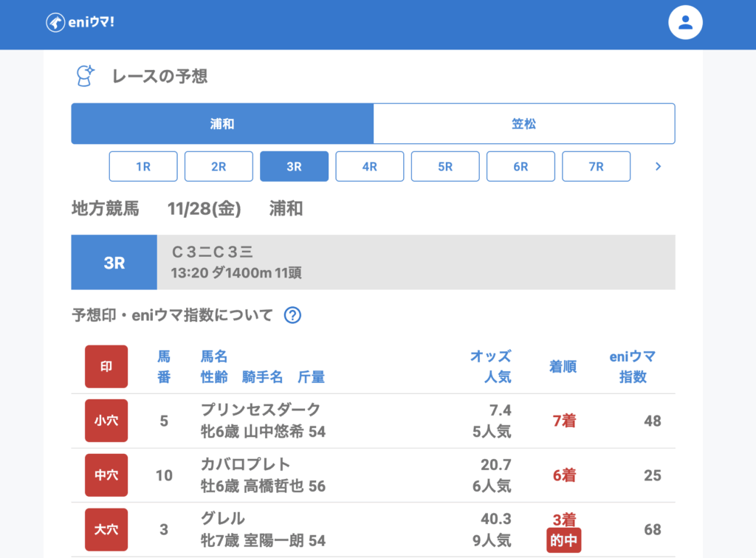Click the race prediction icon beside レースの予想
Viewport: 756px width, 558px height.
click(86, 75)
